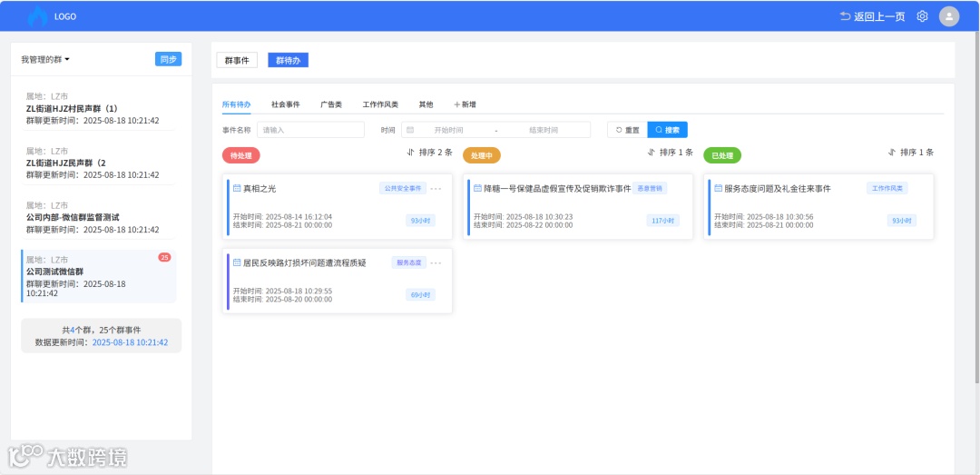Focus the 事件名称 input field
Viewport: 980px width, 475px height.
pos(310,130)
